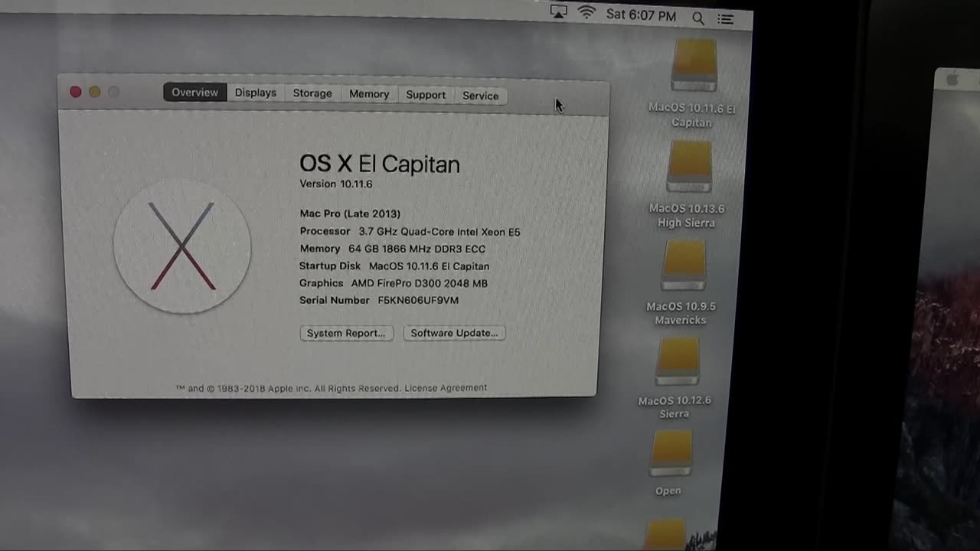The width and height of the screenshot is (980, 551).
Task: Go to the Memory tab
Action: point(369,94)
